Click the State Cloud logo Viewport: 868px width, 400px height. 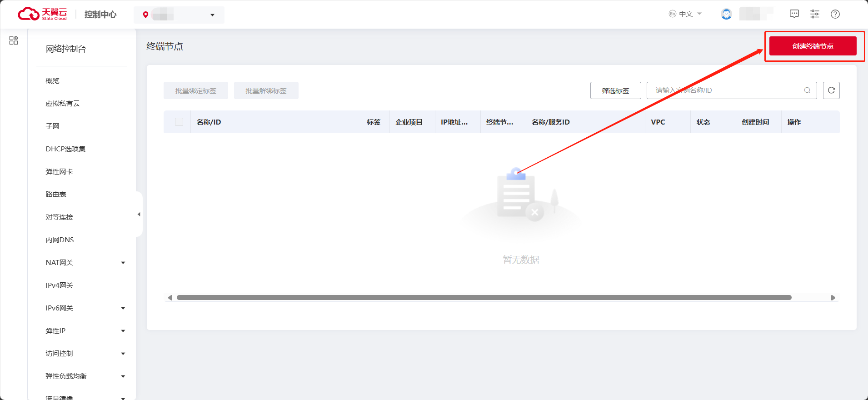[42, 14]
